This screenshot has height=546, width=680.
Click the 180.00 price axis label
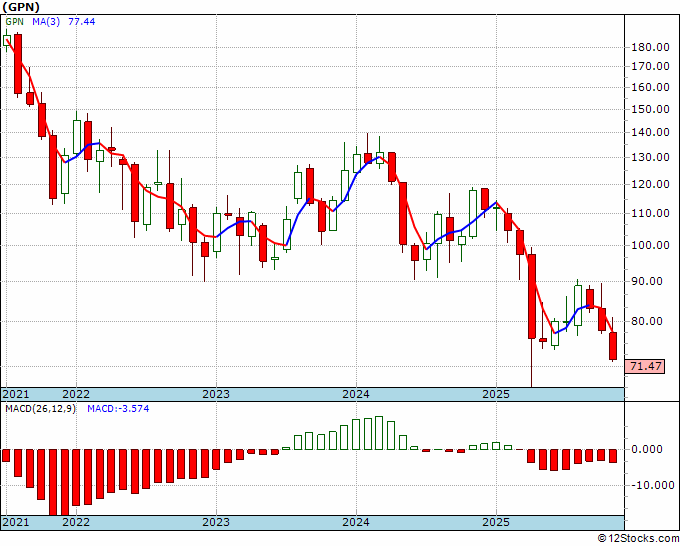(650, 47)
